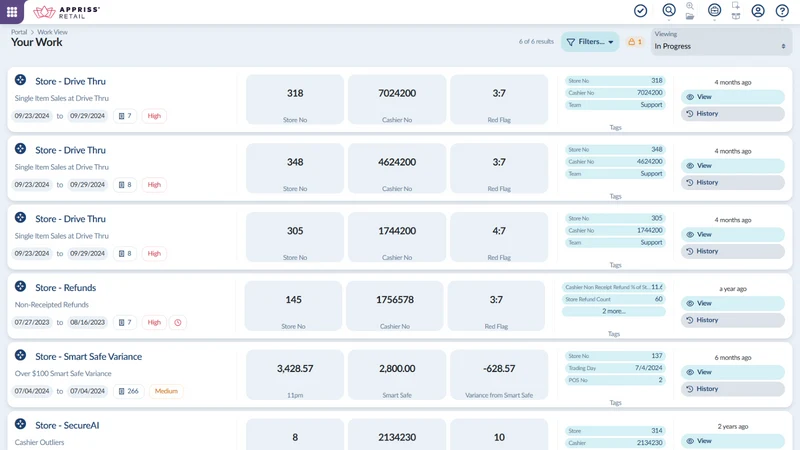Open History for the Smart Safe Variance item
800x450 pixels.
(x=733, y=389)
